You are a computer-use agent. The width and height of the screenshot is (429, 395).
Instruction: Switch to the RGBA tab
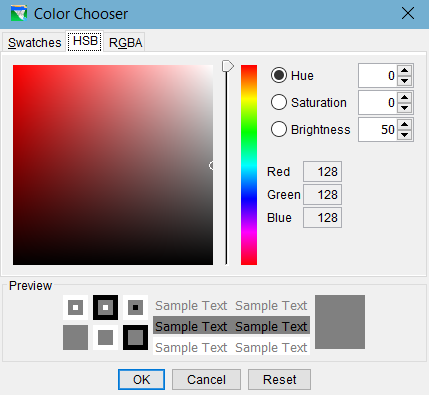[125, 42]
